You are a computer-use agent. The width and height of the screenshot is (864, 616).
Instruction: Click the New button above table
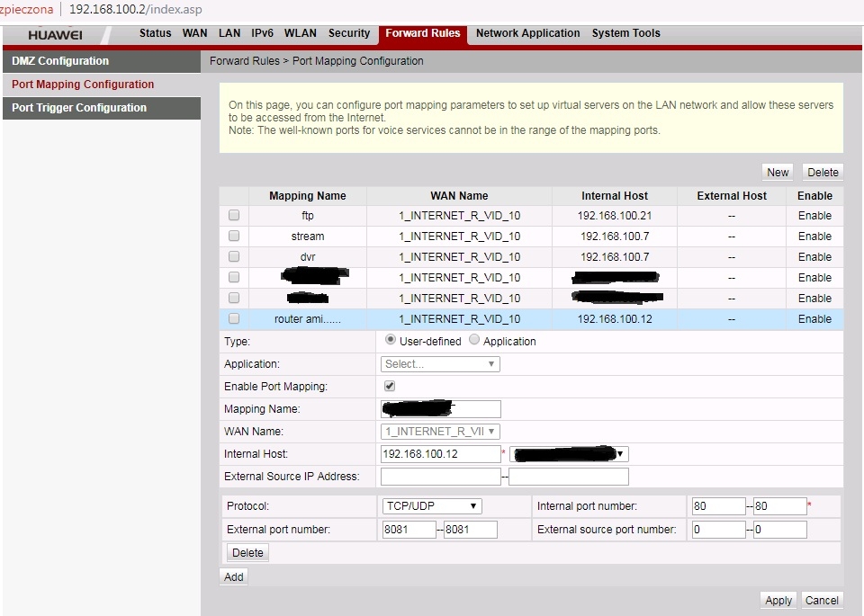[x=778, y=173]
